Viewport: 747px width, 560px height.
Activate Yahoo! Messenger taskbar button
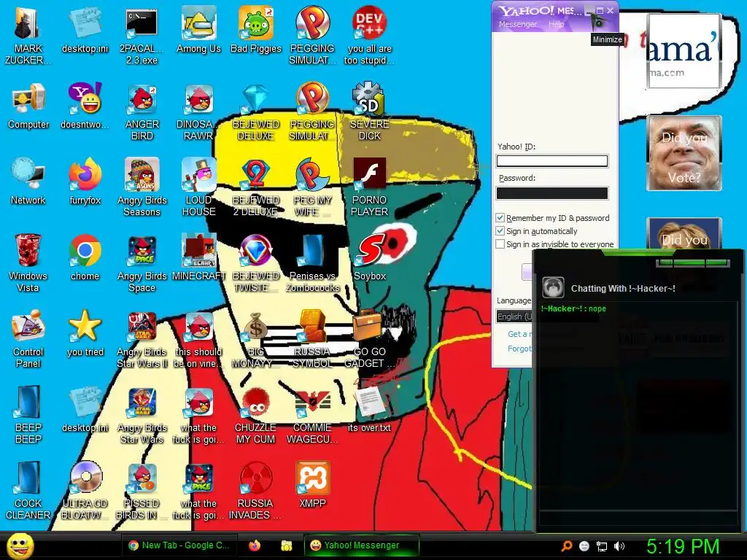click(x=362, y=545)
